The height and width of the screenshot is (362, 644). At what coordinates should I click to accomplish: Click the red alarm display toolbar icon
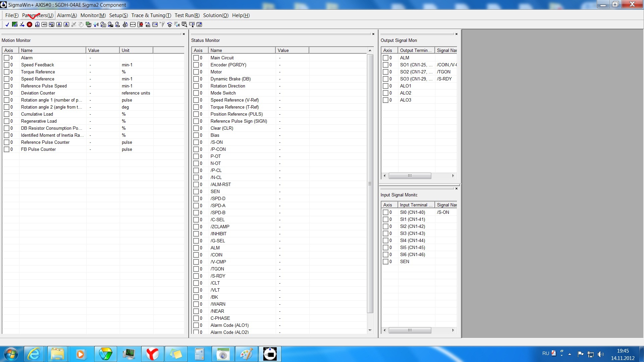coord(140,24)
